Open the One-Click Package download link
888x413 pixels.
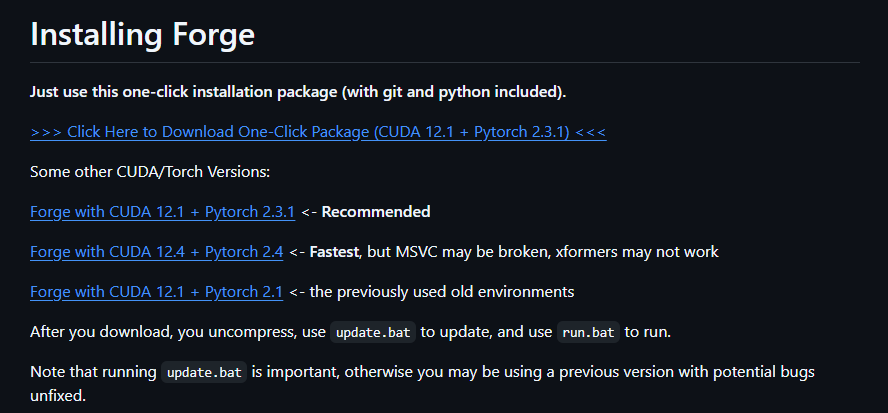click(x=318, y=132)
